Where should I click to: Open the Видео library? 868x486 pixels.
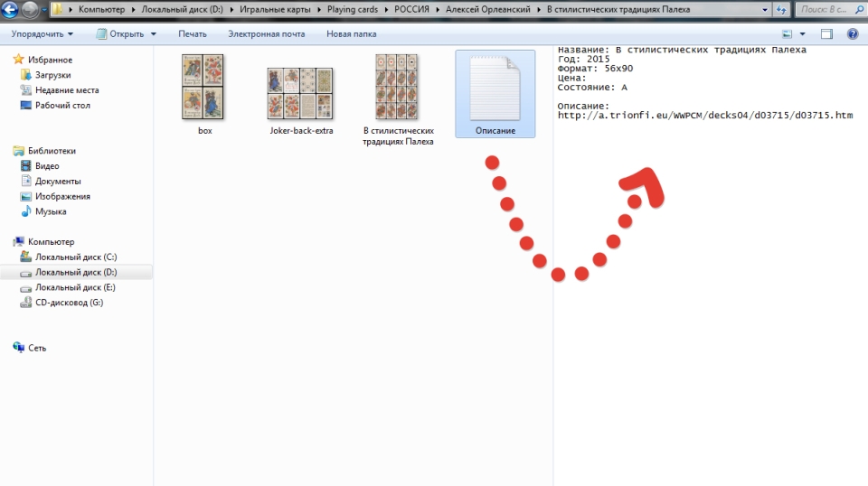click(46, 166)
